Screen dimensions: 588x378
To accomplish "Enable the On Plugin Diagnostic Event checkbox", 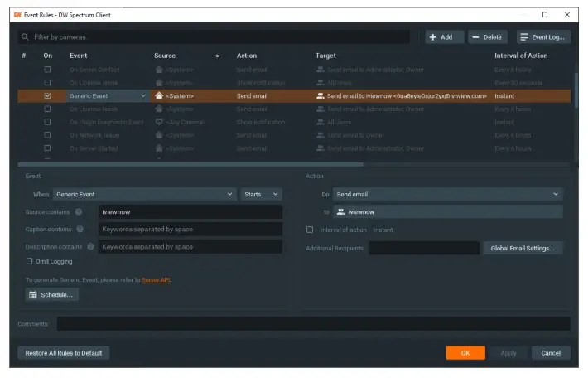I will [x=47, y=122].
